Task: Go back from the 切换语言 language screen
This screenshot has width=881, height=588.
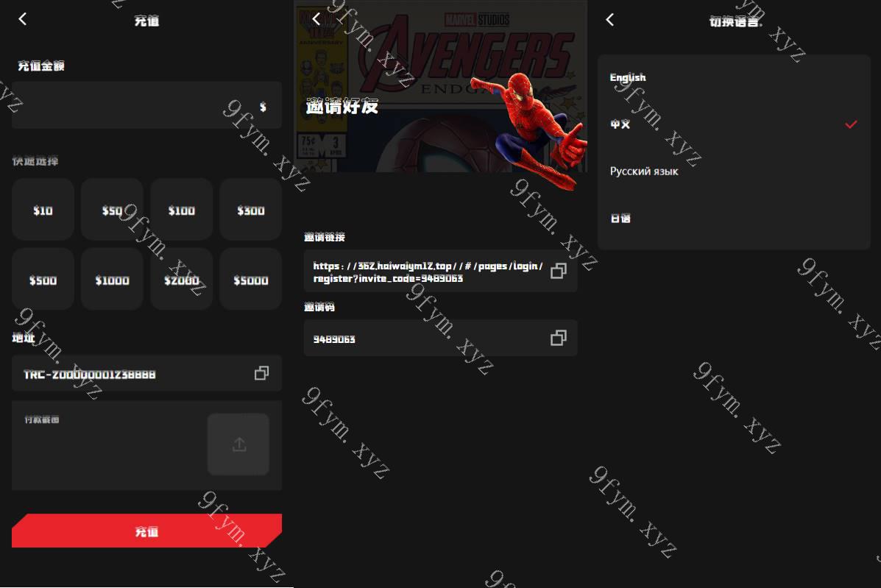Action: point(610,20)
